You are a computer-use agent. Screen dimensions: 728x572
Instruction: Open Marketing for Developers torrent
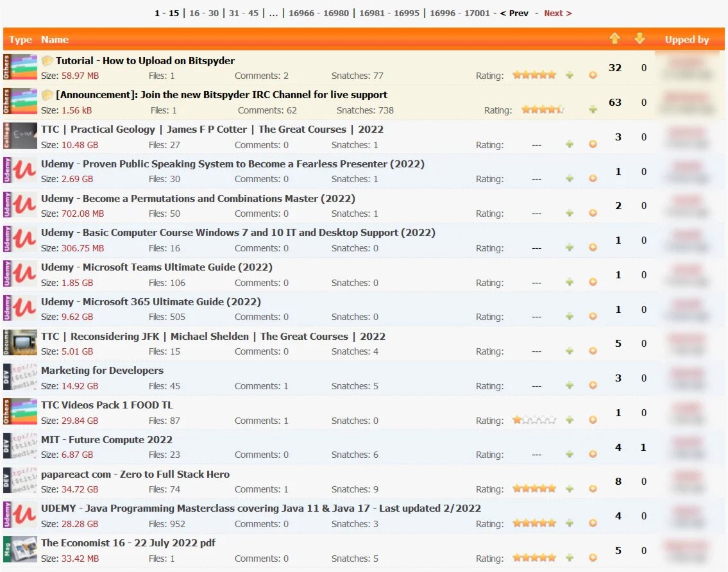point(102,371)
